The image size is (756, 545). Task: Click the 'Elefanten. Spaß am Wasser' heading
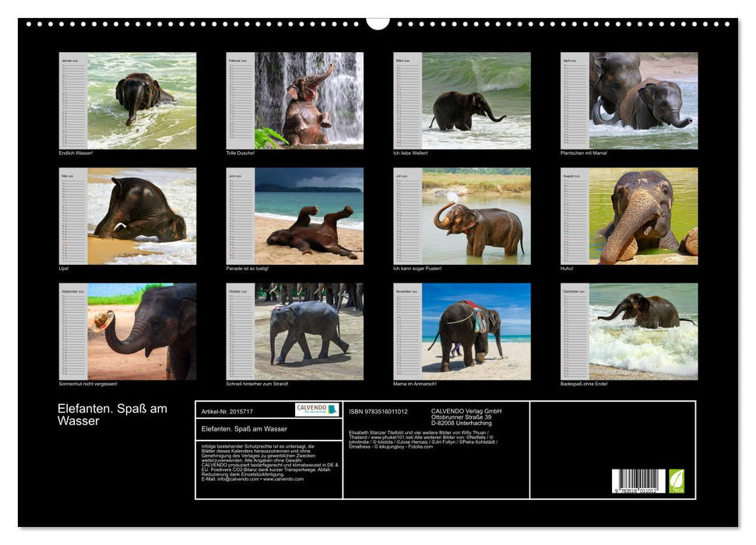click(x=112, y=415)
